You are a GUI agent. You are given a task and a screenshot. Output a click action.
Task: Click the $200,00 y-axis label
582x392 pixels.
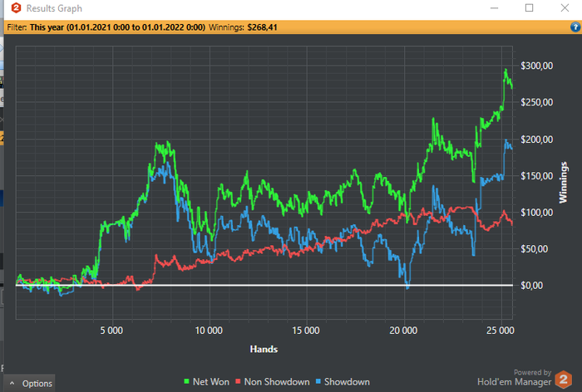(537, 139)
